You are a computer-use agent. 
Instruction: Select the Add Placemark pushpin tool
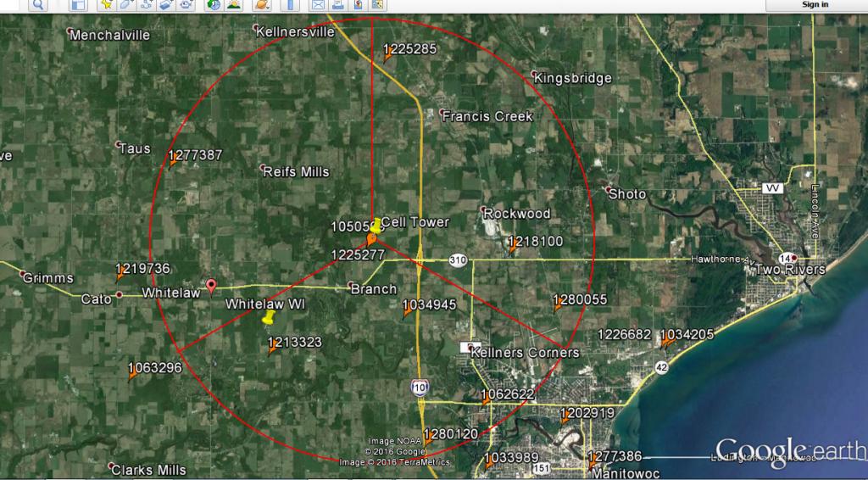click(106, 4)
